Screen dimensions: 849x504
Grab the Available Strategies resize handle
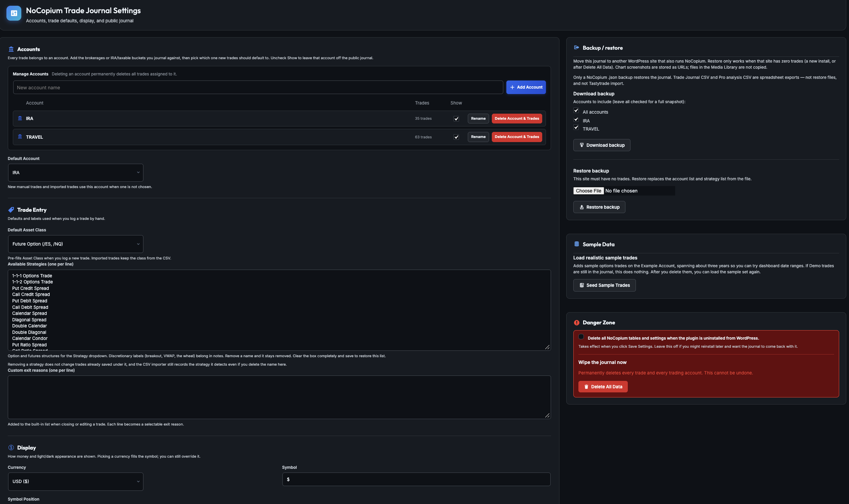(547, 347)
